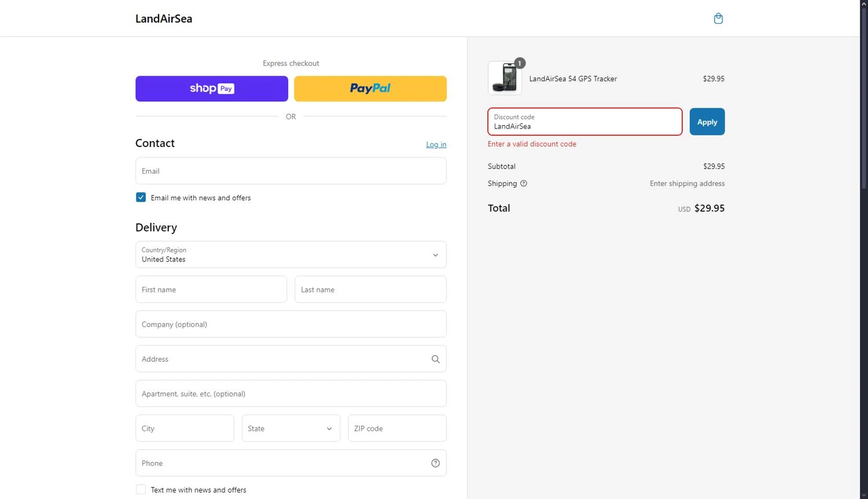Open the State dropdown
868x499 pixels.
pos(291,428)
